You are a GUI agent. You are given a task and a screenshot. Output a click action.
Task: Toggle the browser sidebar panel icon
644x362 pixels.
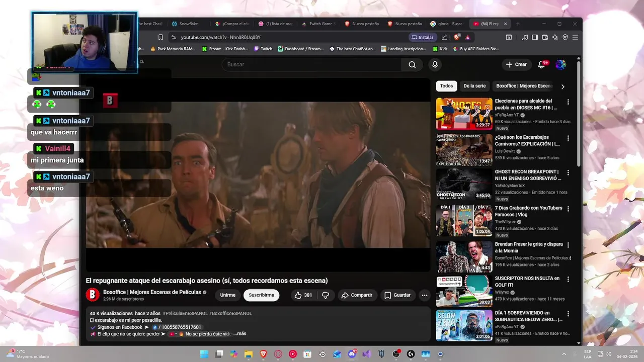535,37
